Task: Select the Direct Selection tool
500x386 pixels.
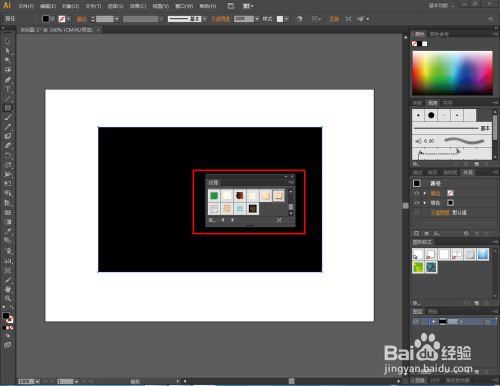Action: click(8, 51)
